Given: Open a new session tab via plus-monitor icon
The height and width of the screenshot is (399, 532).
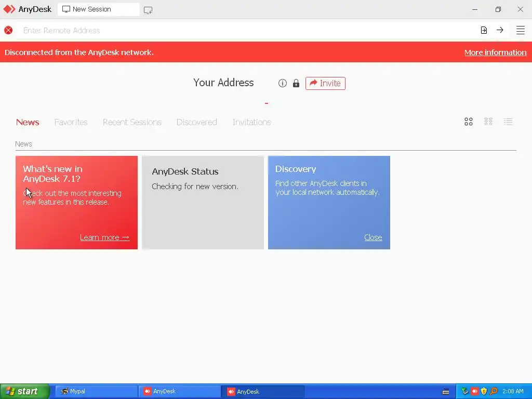Looking at the screenshot, I should pyautogui.click(x=148, y=10).
